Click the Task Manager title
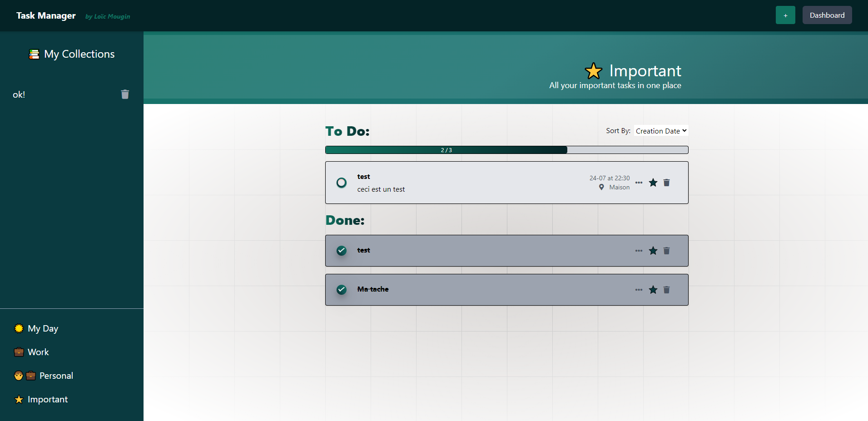The height and width of the screenshot is (421, 868). (x=46, y=15)
